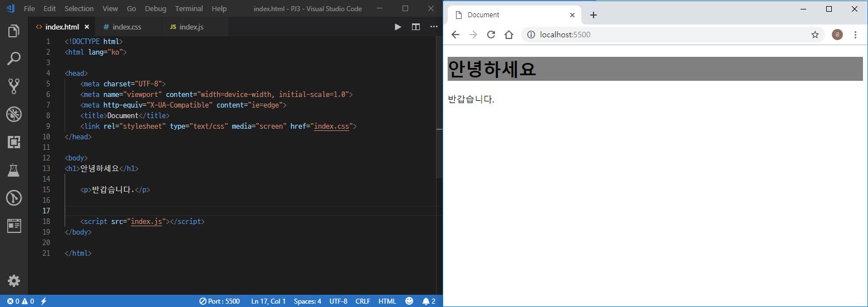Split the editor right
This screenshot has height=307, width=868.
point(415,27)
